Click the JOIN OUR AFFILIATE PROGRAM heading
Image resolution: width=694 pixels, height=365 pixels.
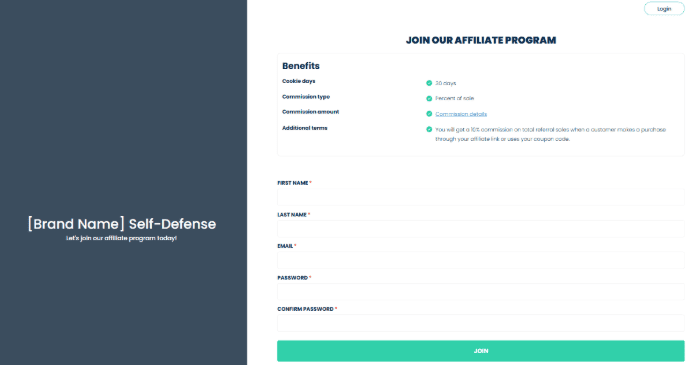[481, 40]
